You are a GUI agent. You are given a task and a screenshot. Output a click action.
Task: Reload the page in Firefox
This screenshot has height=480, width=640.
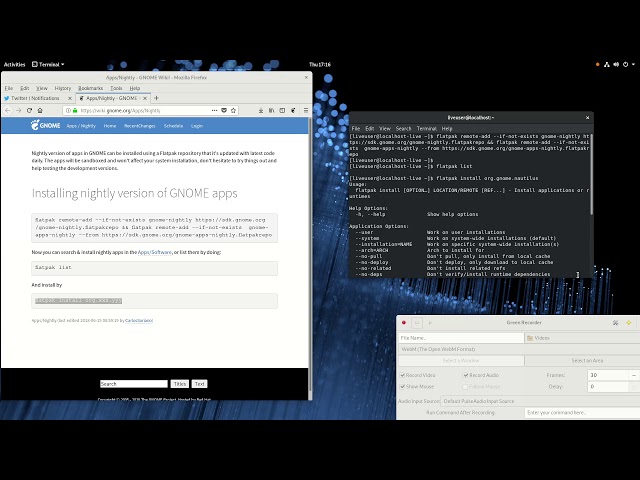tap(29, 110)
